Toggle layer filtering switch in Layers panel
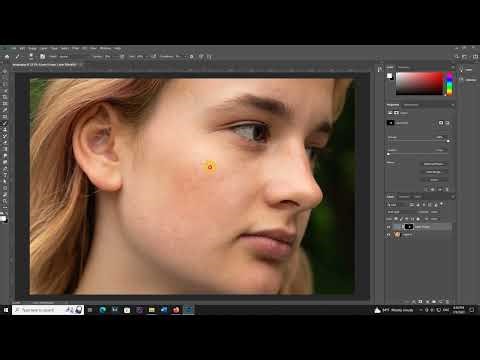Viewport: 480px width, 360px height. click(x=442, y=204)
